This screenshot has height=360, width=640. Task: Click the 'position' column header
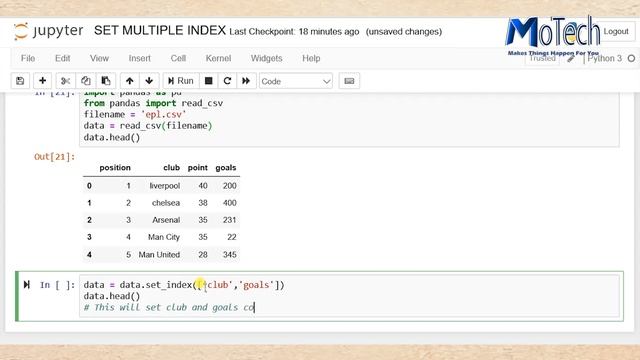coord(115,168)
